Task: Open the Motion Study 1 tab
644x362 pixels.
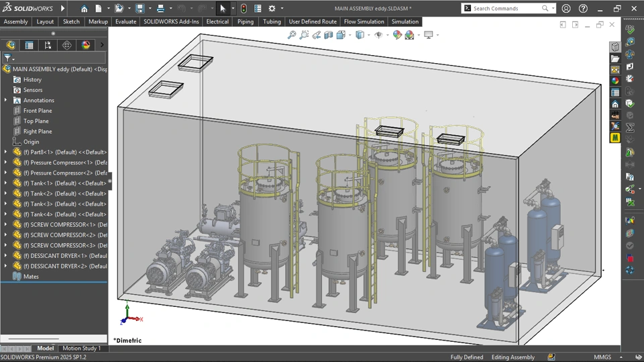Action: 82,349
